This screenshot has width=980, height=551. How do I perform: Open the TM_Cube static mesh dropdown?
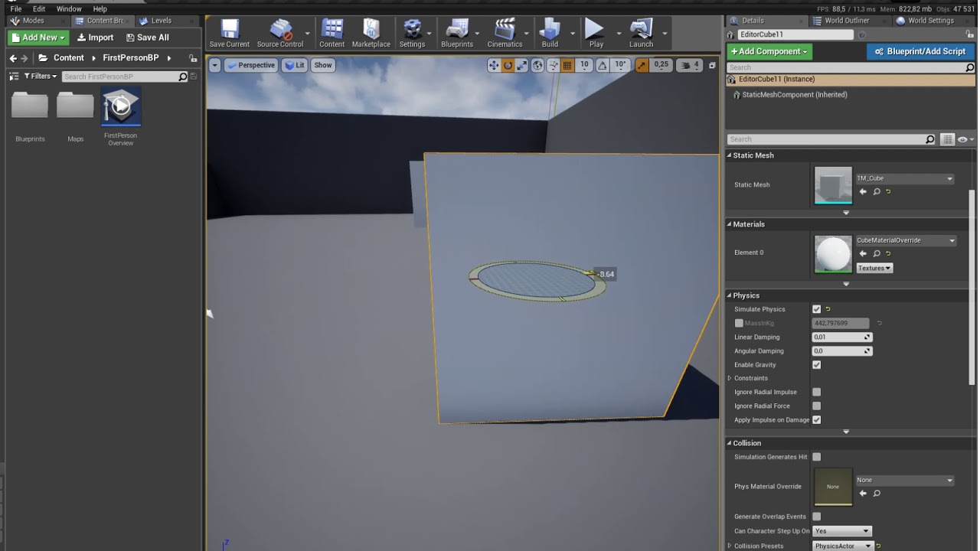(905, 178)
